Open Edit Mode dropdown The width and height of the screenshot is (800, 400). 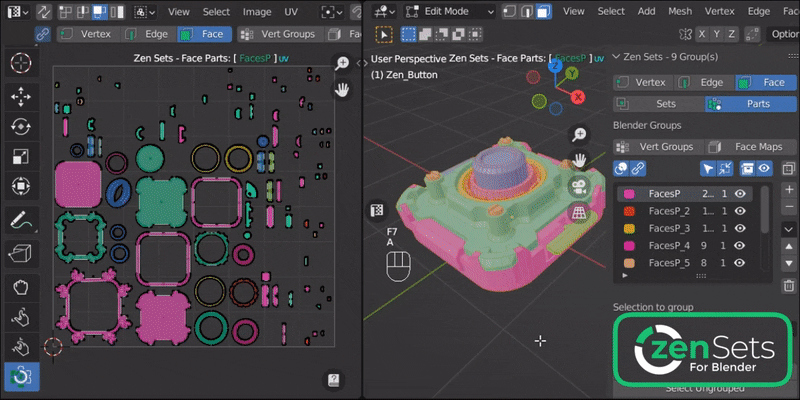pos(449,11)
